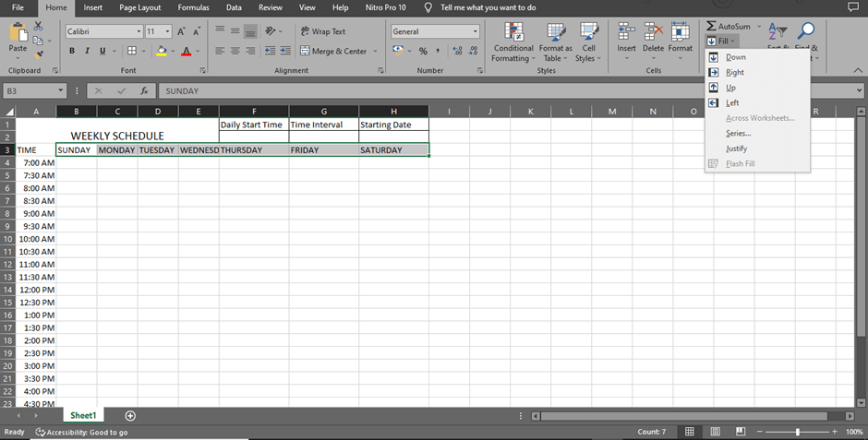This screenshot has height=440, width=868.
Task: Apply red Font Color swatch
Action: [x=186, y=51]
